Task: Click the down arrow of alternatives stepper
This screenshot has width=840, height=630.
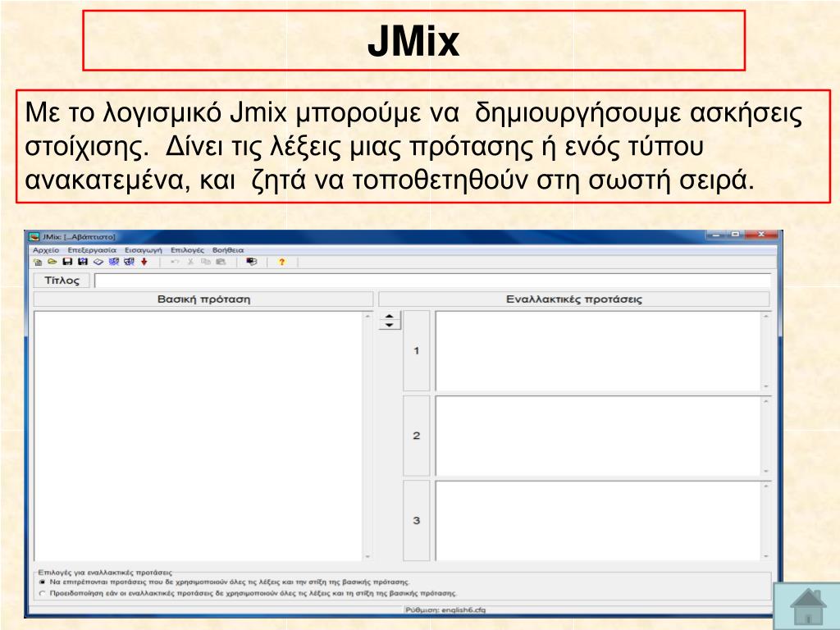Action: 390,325
